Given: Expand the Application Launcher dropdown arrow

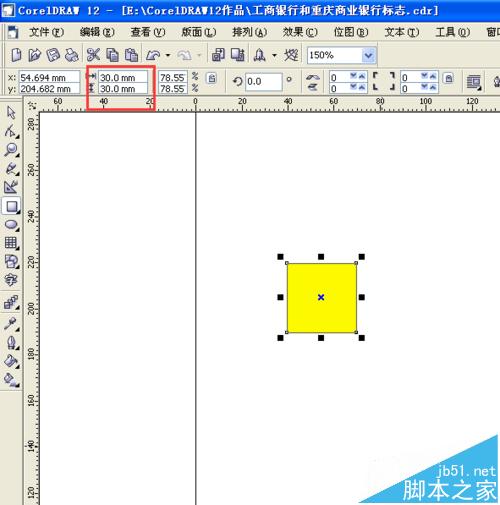Looking at the screenshot, I should pyautogui.click(x=274, y=55).
